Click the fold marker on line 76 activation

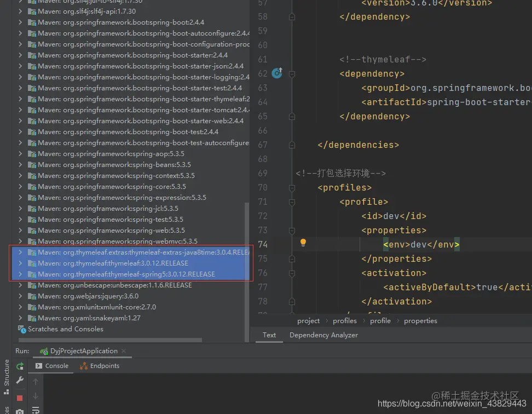[x=292, y=273]
